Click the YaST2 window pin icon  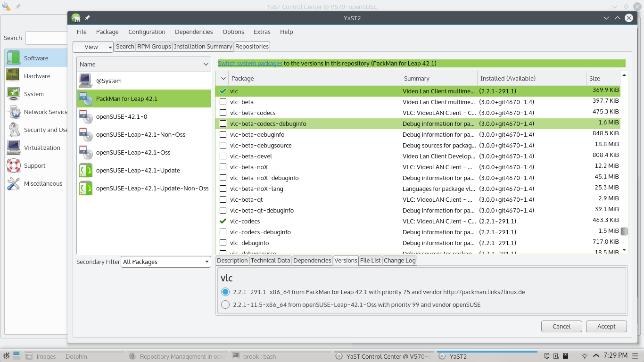coord(87,18)
